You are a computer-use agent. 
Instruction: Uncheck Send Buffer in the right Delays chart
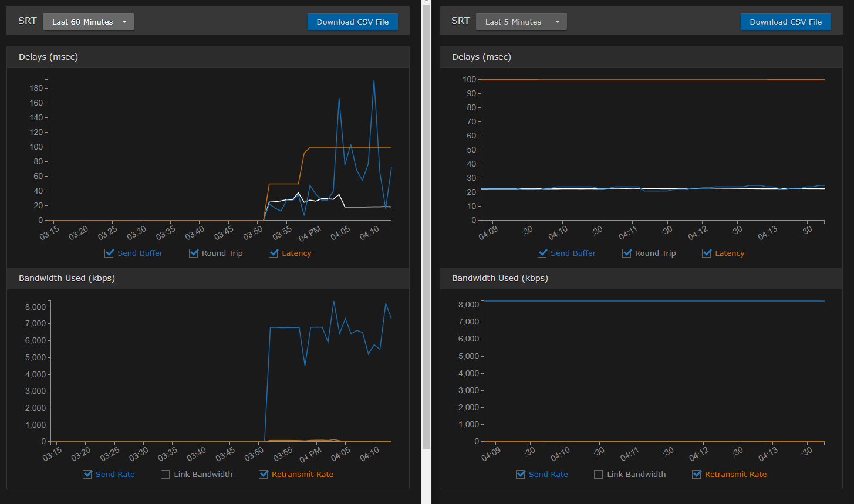[x=542, y=253]
